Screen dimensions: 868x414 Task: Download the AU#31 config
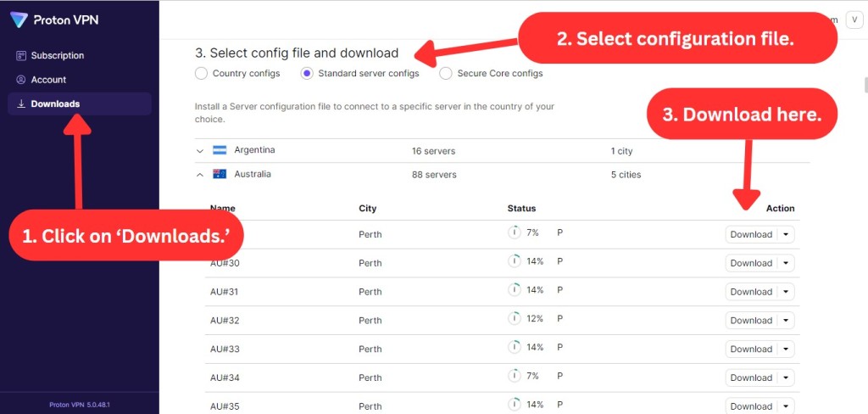pyautogui.click(x=751, y=292)
